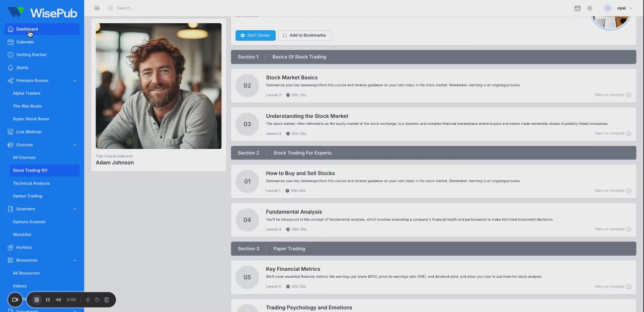The height and width of the screenshot is (312, 644).
Task: Click the Courses graduation cap icon
Action: coord(11,145)
